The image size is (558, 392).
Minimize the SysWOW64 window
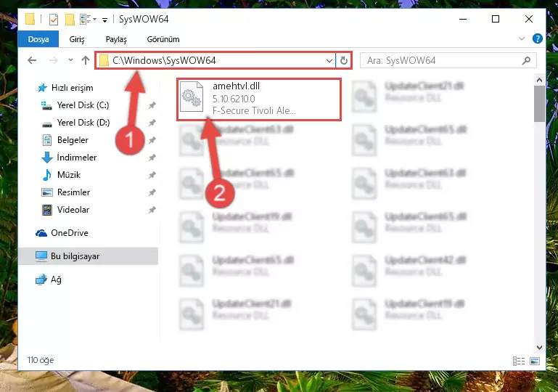tap(463, 19)
